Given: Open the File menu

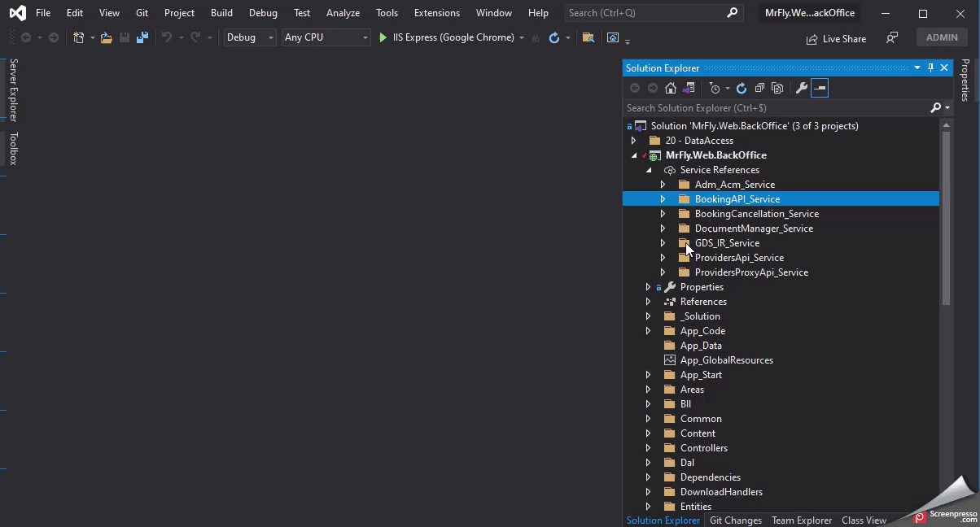Looking at the screenshot, I should [x=43, y=13].
